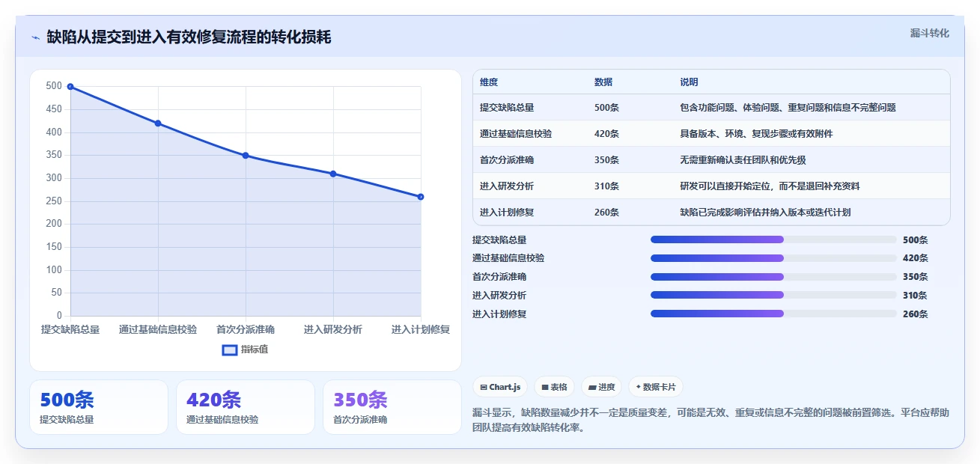Click the x-axis label 进入计划修复
This screenshot has width=980, height=464.
[x=421, y=329]
